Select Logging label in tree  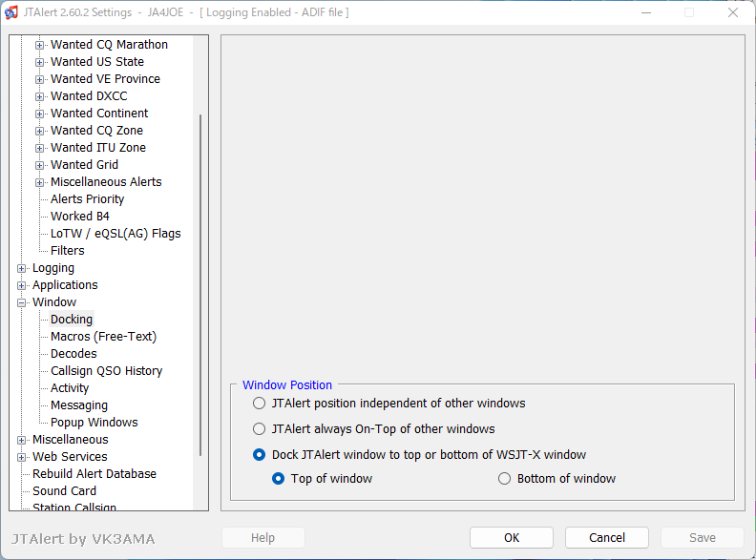tap(53, 268)
